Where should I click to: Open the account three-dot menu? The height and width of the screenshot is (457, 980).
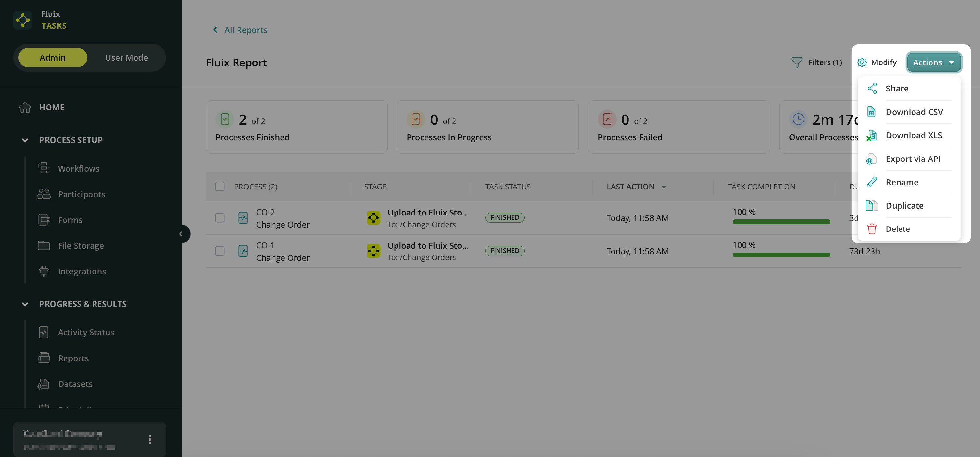coord(150,439)
